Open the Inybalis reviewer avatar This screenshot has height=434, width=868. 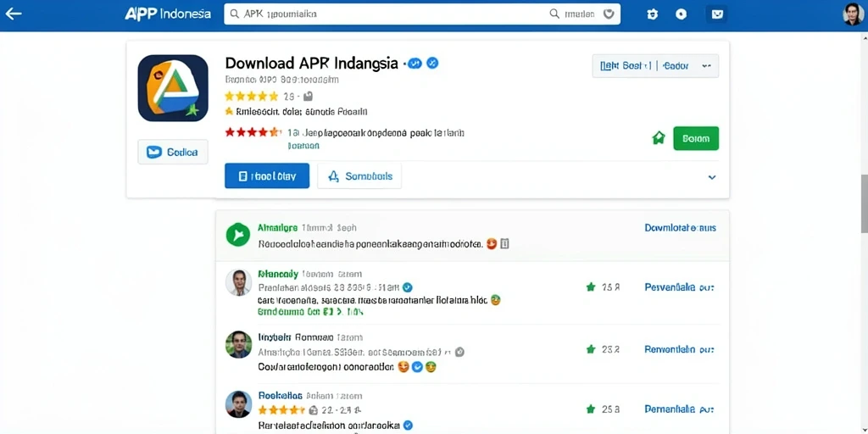tap(238, 344)
